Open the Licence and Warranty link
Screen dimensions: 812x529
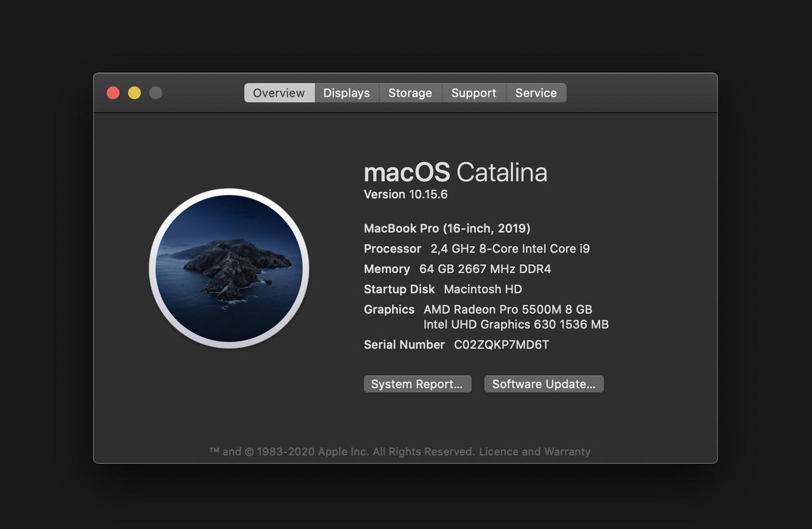(x=534, y=452)
